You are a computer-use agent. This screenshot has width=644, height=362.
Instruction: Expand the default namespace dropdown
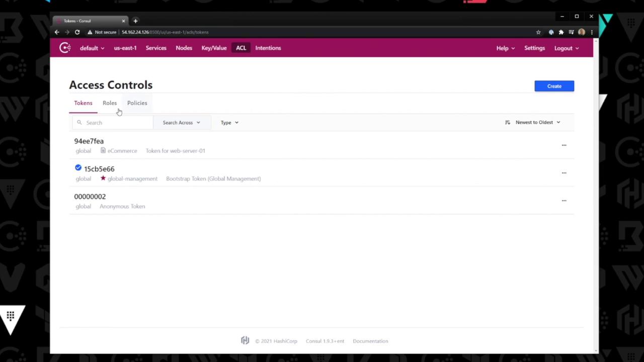tap(92, 48)
